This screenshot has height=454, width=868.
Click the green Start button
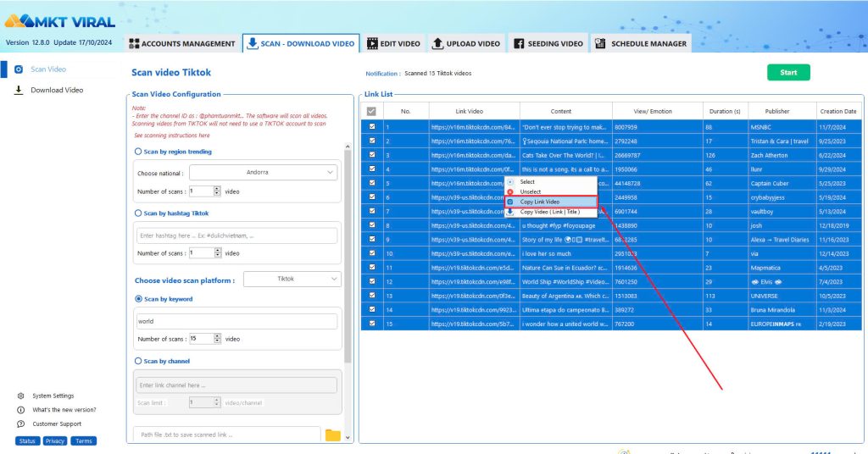pyautogui.click(x=788, y=73)
